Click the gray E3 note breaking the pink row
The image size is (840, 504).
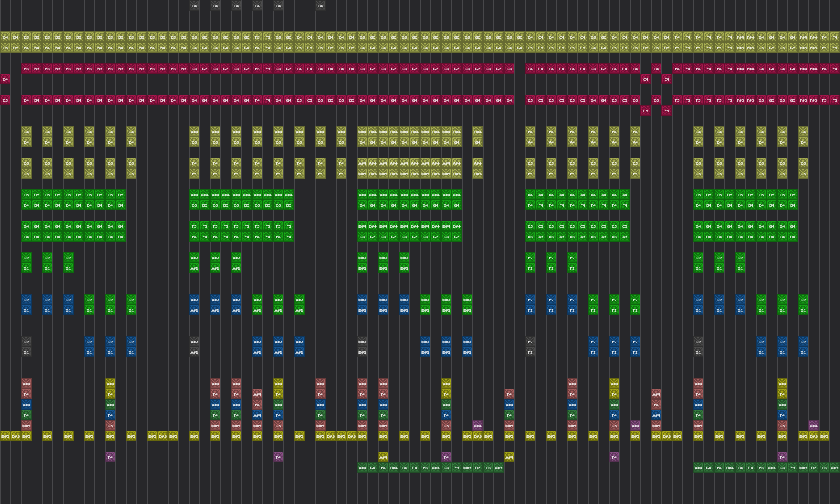tap(666, 110)
